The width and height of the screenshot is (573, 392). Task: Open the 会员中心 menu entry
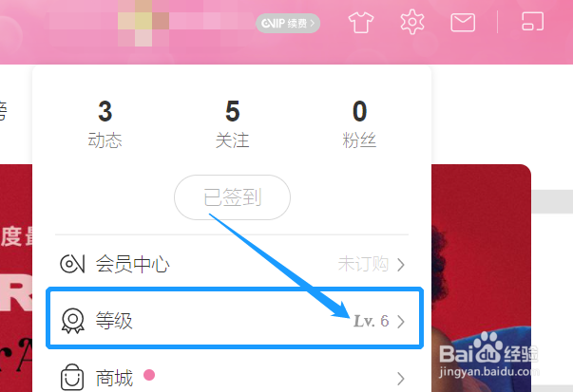[233, 264]
